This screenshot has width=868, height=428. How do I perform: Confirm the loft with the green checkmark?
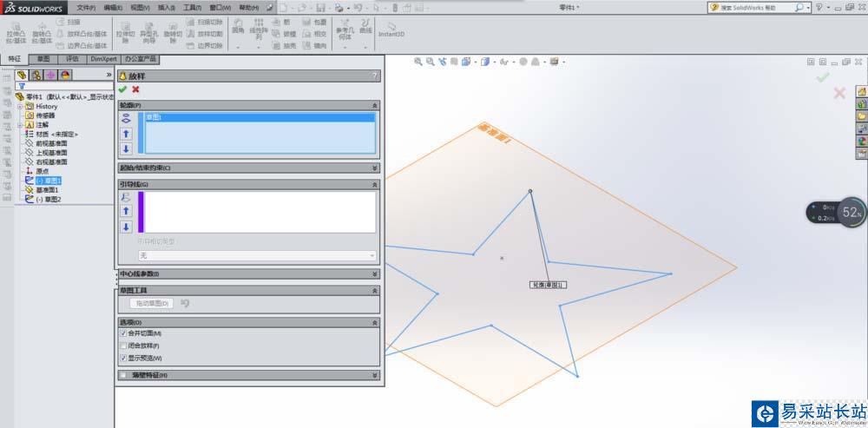click(122, 89)
